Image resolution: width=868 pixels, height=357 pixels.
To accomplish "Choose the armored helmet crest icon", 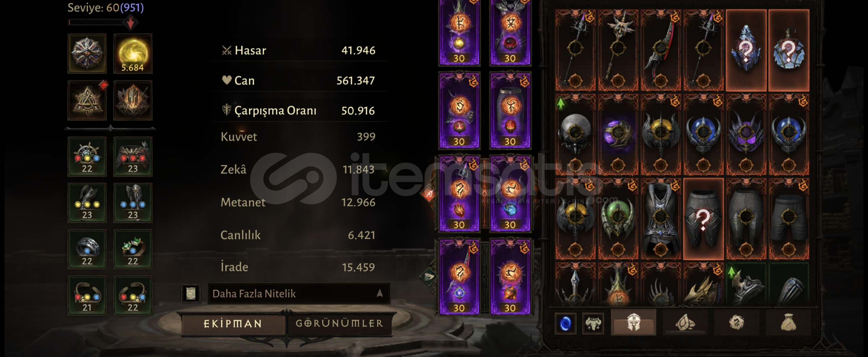I will pos(133,100).
